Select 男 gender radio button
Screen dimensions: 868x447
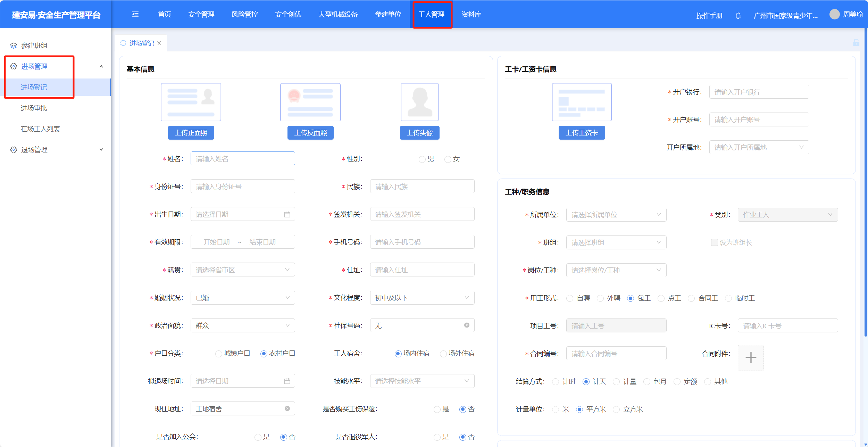point(422,159)
